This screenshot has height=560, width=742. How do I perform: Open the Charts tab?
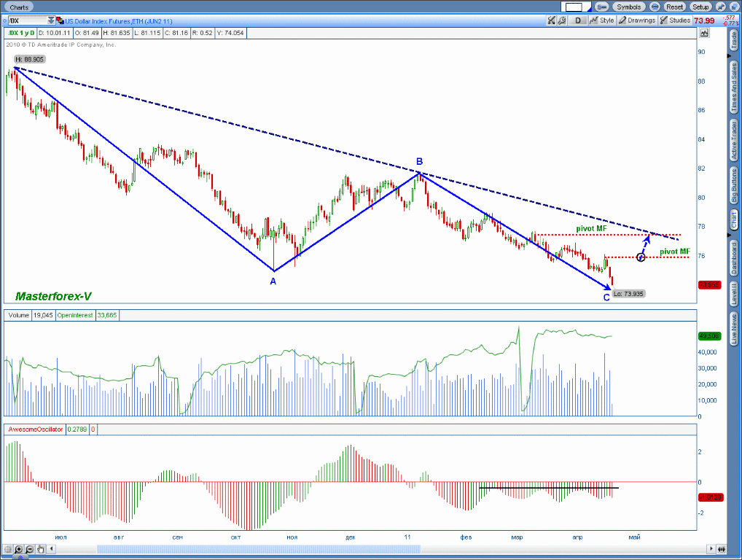[19, 7]
